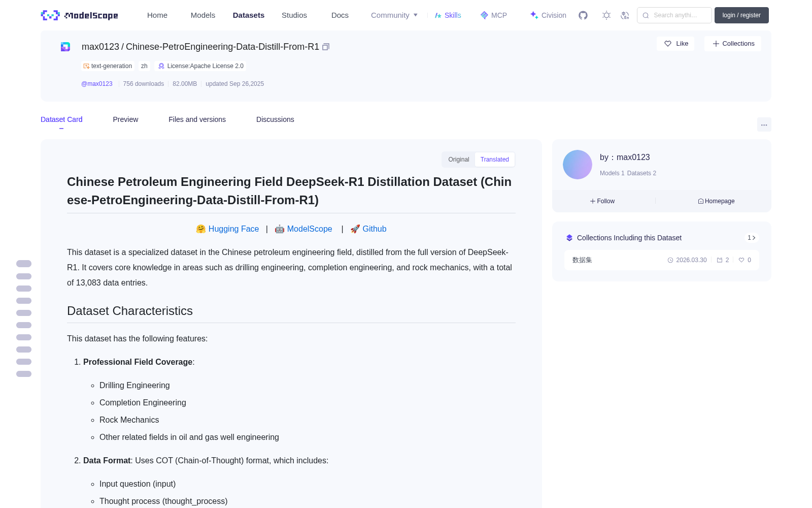Open Studios in navigation
Image resolution: width=812 pixels, height=508 pixels.
tap(294, 15)
